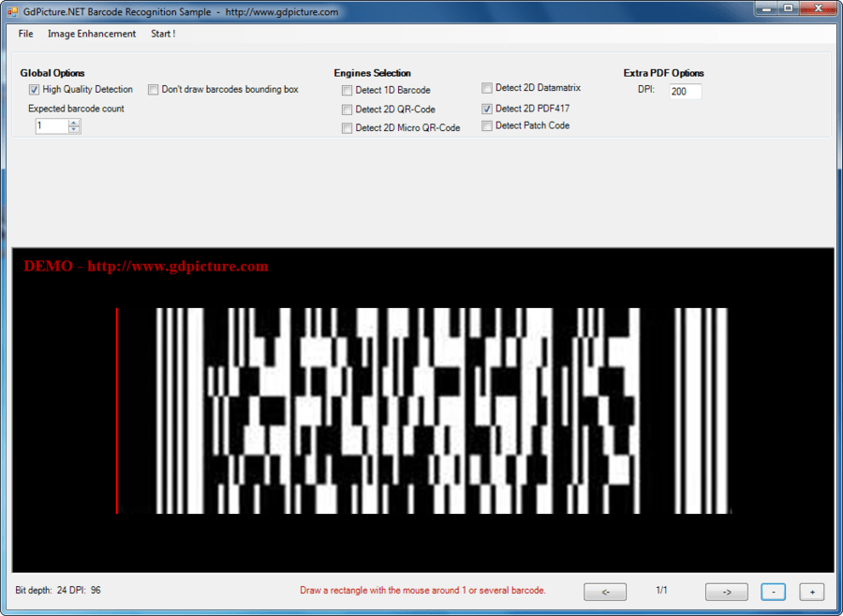The height and width of the screenshot is (616, 843).
Task: Click the Start ! menu item
Action: 163,34
